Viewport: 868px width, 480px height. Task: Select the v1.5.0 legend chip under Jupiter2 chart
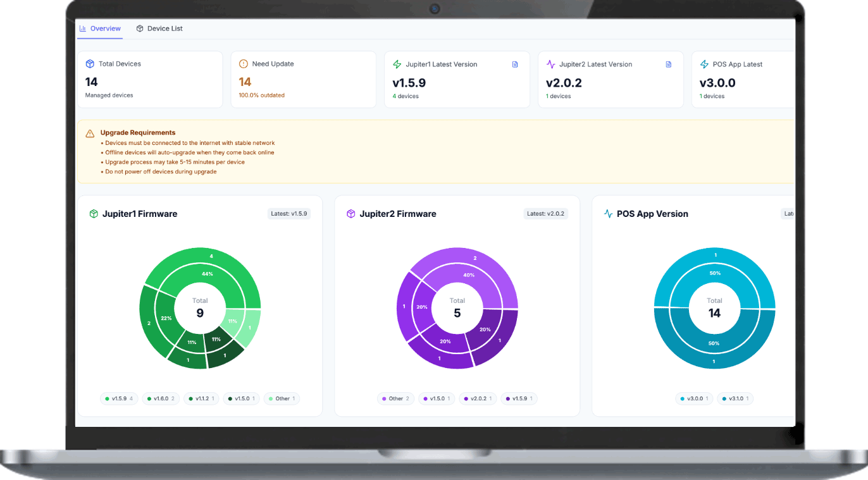click(437, 398)
